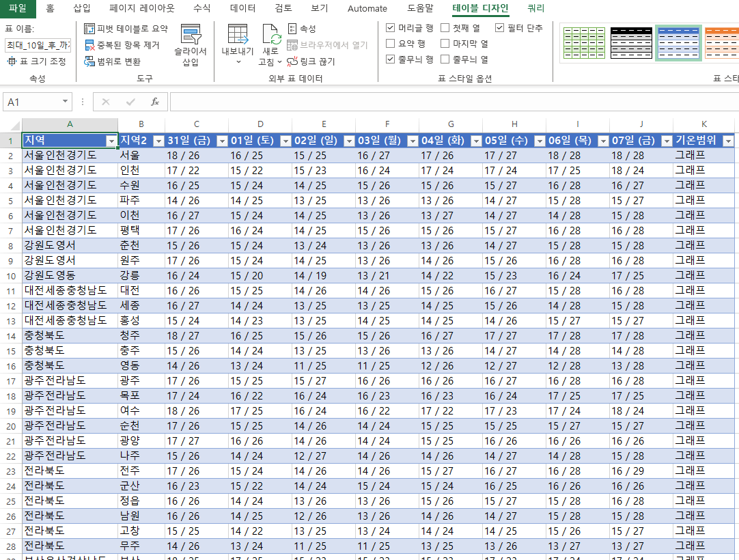Switch to the 검토 (Review) tab
The image size is (739, 560).
tap(283, 8)
